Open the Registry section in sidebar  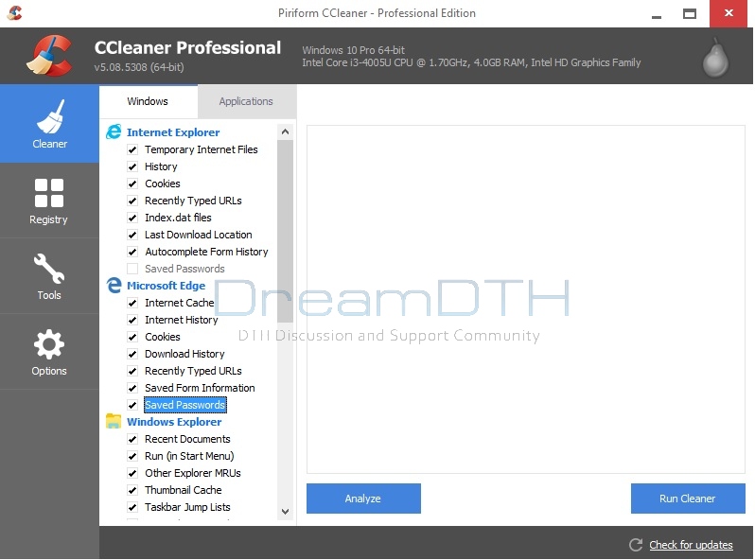(x=49, y=201)
